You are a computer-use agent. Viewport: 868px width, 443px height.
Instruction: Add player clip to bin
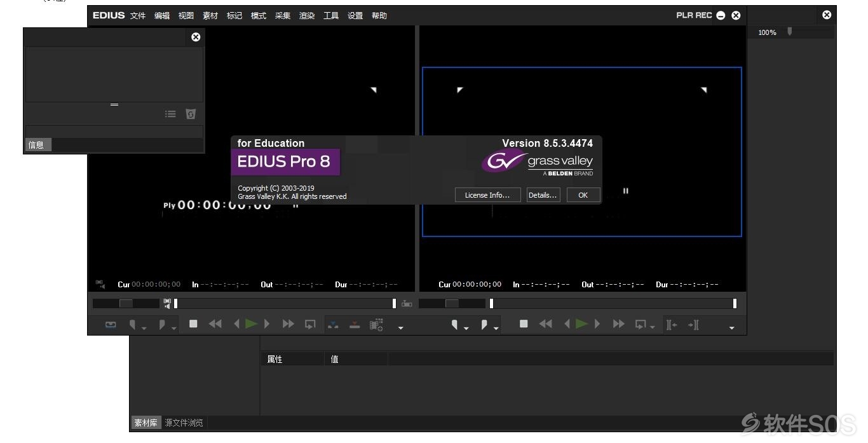[376, 325]
